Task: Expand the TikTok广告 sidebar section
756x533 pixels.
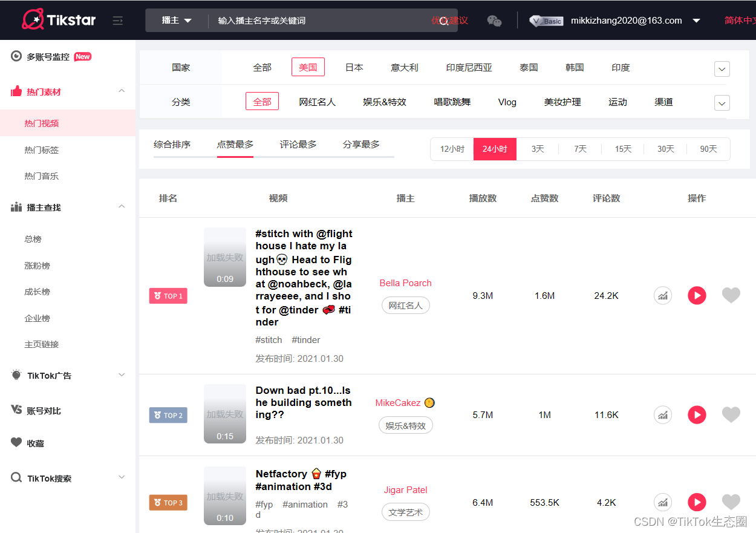Action: coord(122,375)
